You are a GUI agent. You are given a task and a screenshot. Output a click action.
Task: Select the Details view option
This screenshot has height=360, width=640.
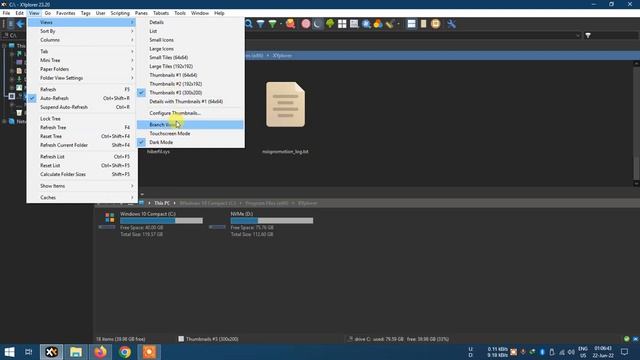click(190, 22)
